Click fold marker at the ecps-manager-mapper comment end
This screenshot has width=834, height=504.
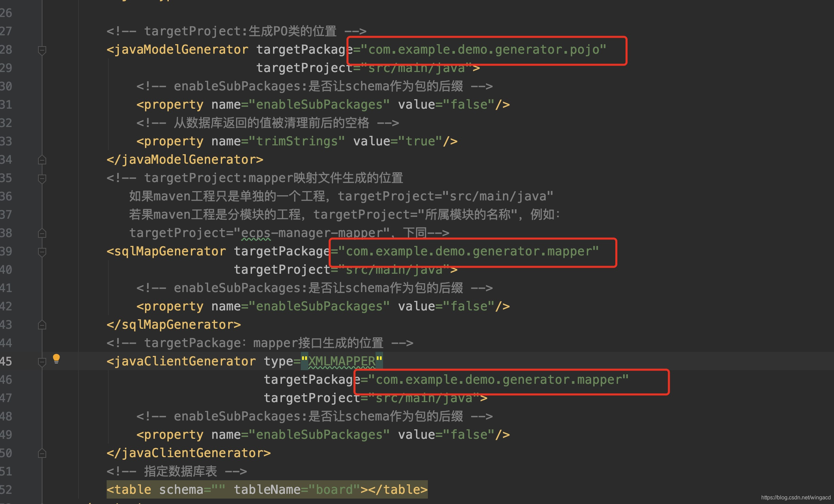point(42,233)
